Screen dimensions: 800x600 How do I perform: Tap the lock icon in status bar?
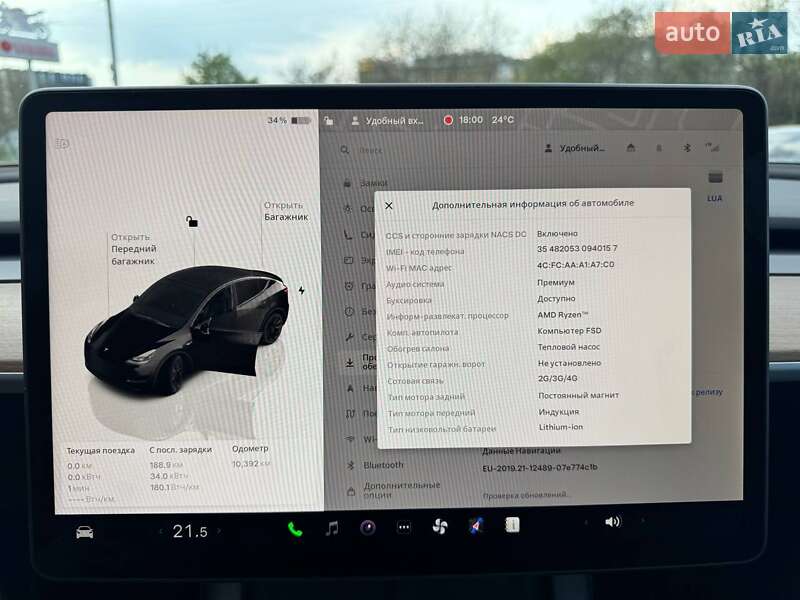point(329,121)
